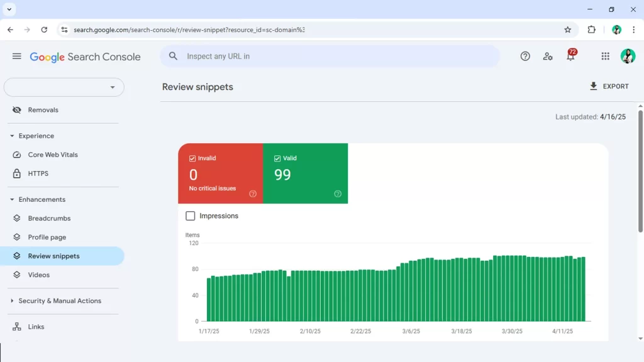This screenshot has width=644, height=362.
Task: Click the Valid count '99'
Action: tap(282, 175)
